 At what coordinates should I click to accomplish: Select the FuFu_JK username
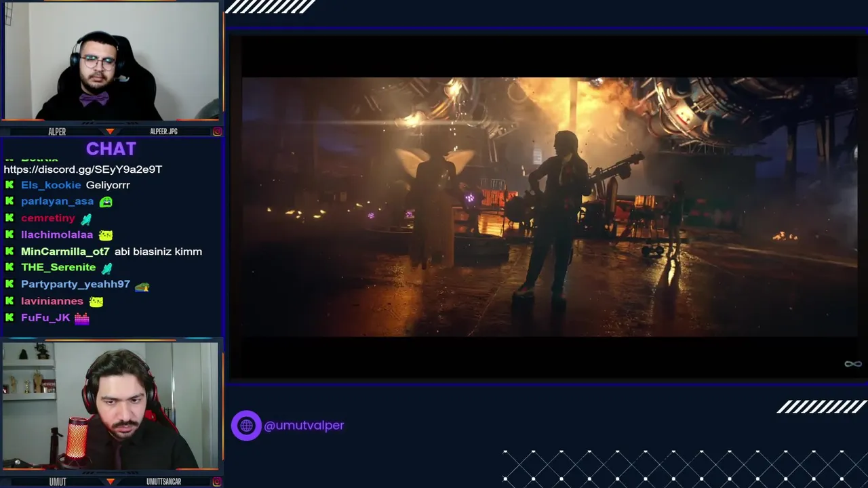click(x=45, y=318)
